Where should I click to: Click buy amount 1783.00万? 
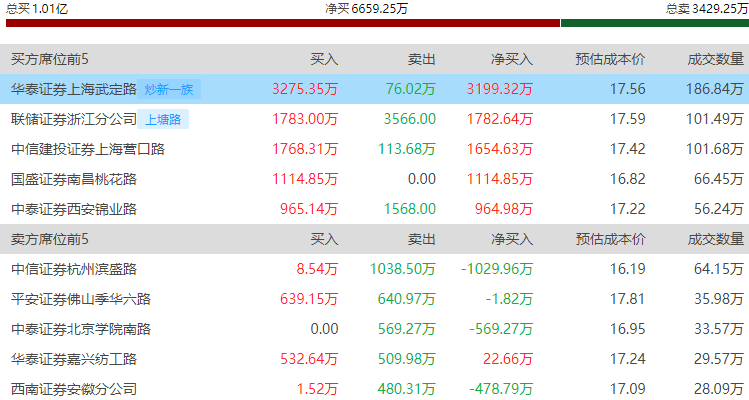305,119
